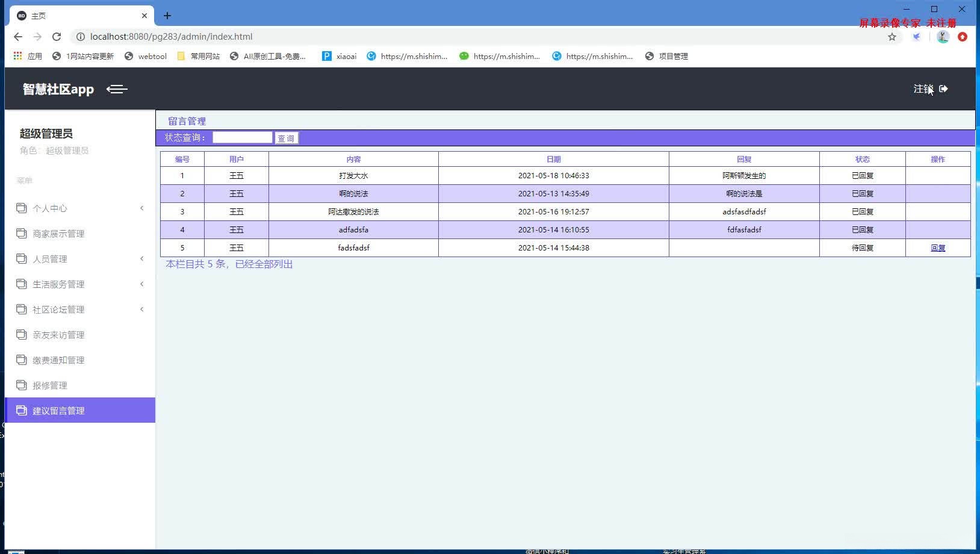Go back with the browser back arrow
Viewport: 980px width, 554px height.
point(18,37)
